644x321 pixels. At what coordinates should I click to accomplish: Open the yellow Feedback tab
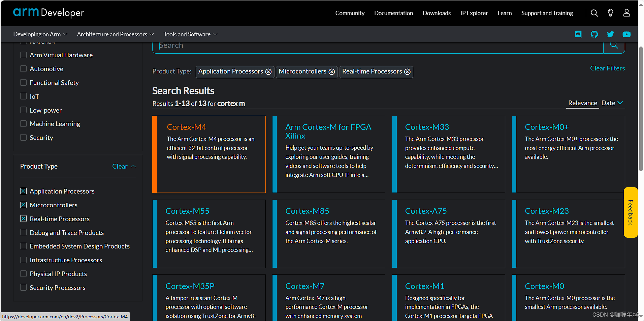pyautogui.click(x=631, y=212)
